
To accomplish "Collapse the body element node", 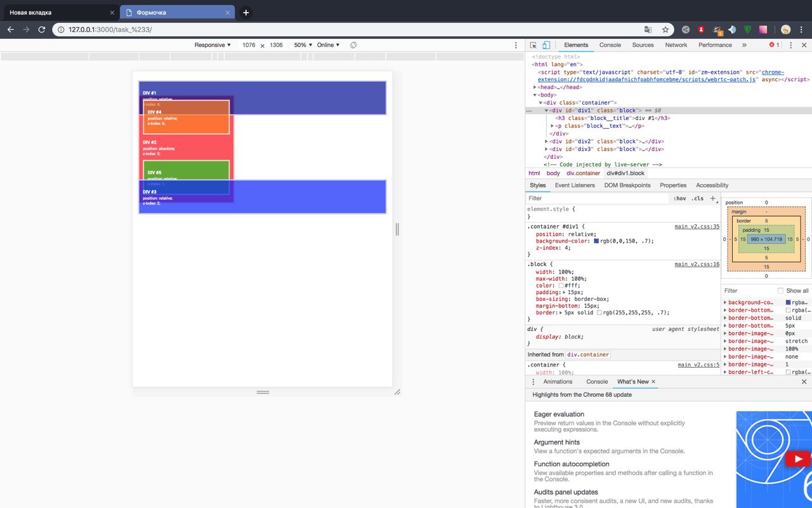I will [535, 95].
